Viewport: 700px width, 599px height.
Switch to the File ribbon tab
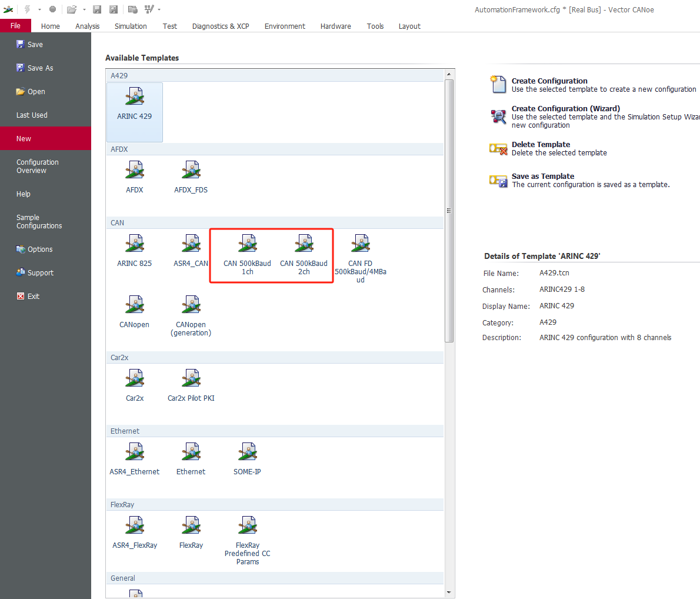(16, 26)
